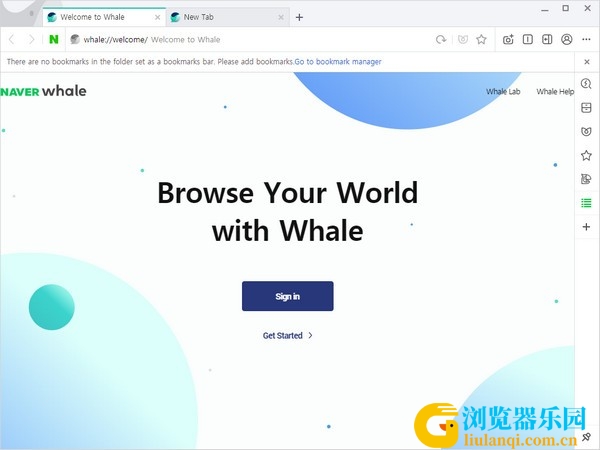Image resolution: width=600 pixels, height=450 pixels.
Task: Open the Whale Help link
Action: [555, 91]
